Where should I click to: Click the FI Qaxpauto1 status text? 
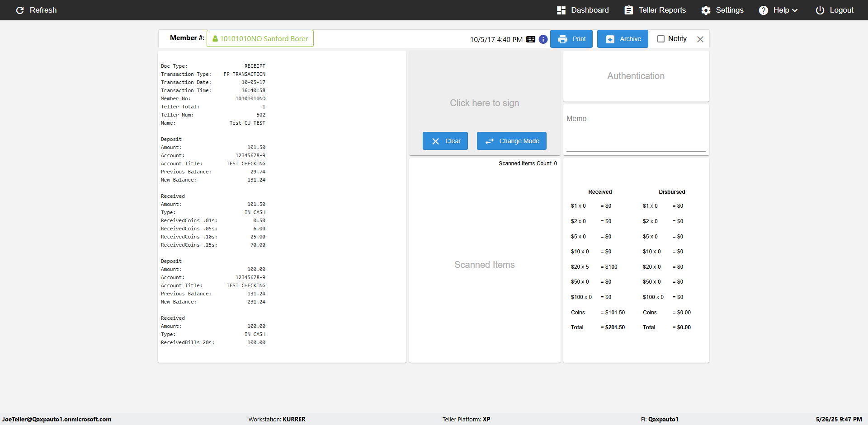(x=660, y=419)
